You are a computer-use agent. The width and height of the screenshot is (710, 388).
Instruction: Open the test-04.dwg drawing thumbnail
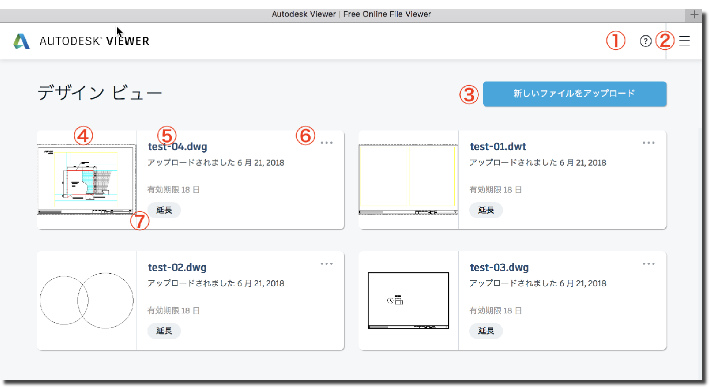pos(86,180)
